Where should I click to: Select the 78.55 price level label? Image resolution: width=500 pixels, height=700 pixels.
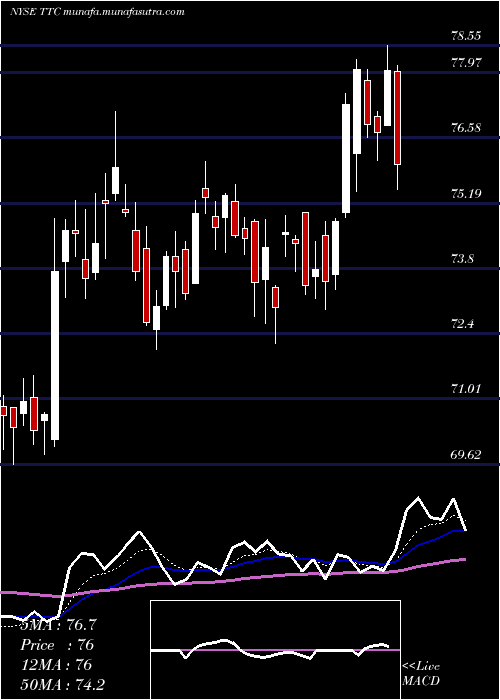click(466, 36)
